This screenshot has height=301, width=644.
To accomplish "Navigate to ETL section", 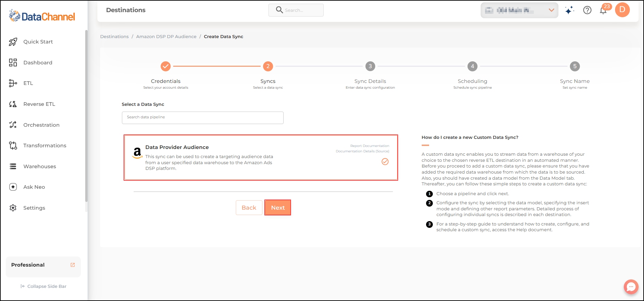I will (x=28, y=83).
